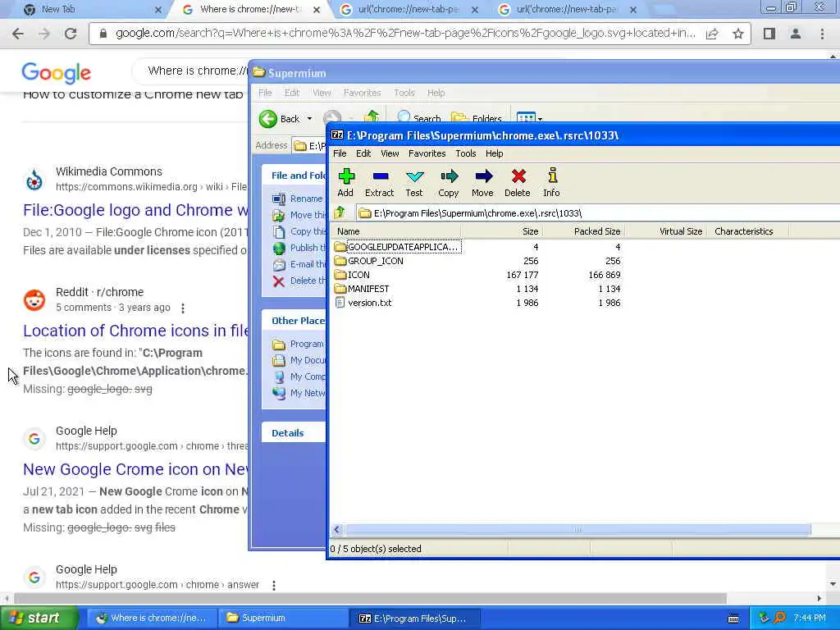Open Explorer window's File menu
840x630 pixels.
point(265,93)
